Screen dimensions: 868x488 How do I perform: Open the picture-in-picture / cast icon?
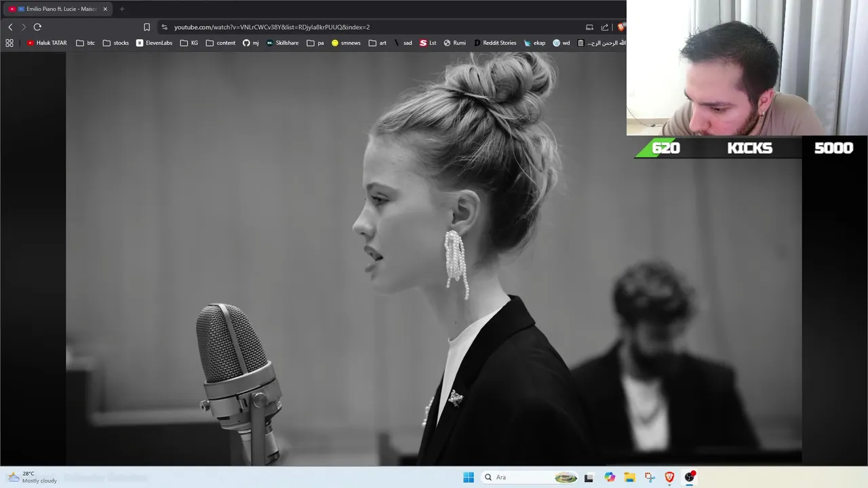click(x=589, y=27)
